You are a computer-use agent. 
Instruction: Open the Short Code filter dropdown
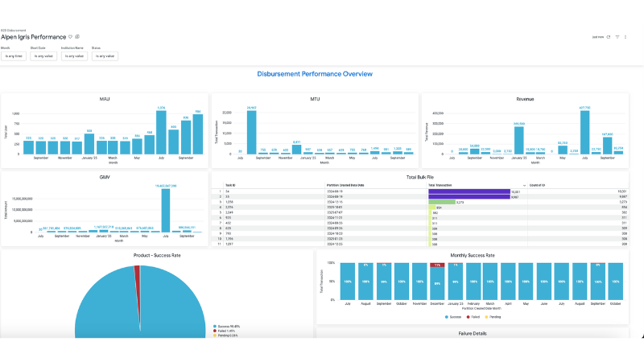pos(43,56)
